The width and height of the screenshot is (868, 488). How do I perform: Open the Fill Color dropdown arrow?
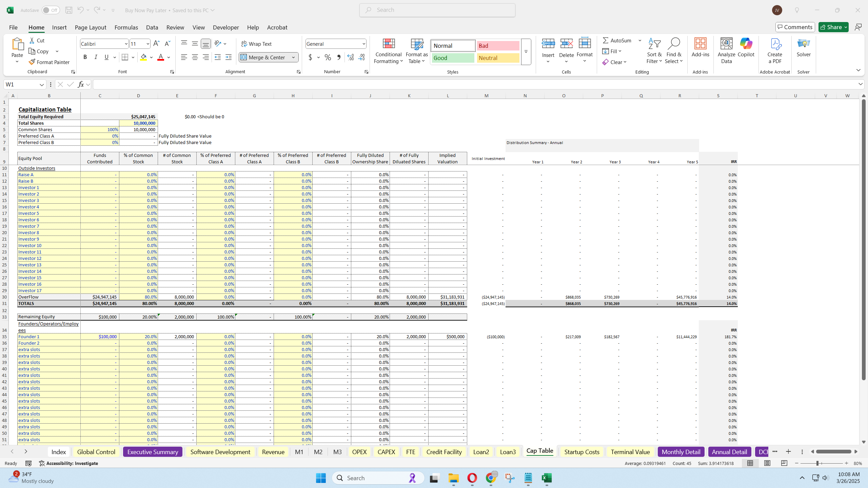pyautogui.click(x=151, y=57)
